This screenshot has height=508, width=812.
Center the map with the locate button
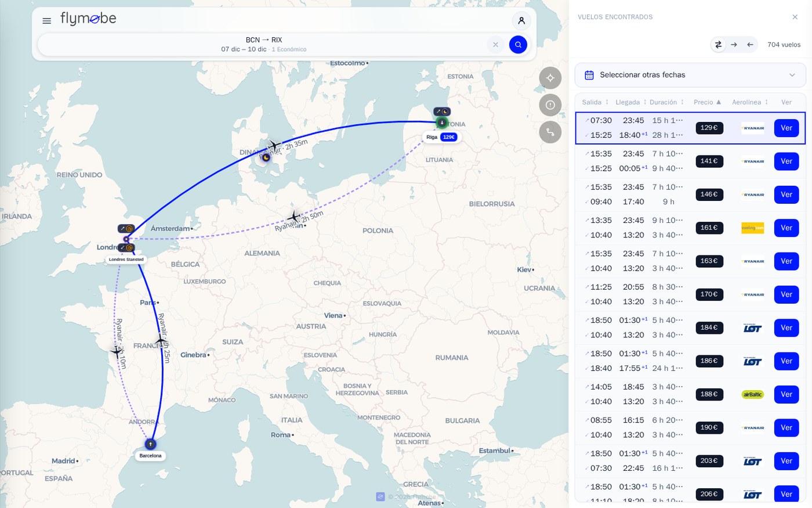point(550,78)
